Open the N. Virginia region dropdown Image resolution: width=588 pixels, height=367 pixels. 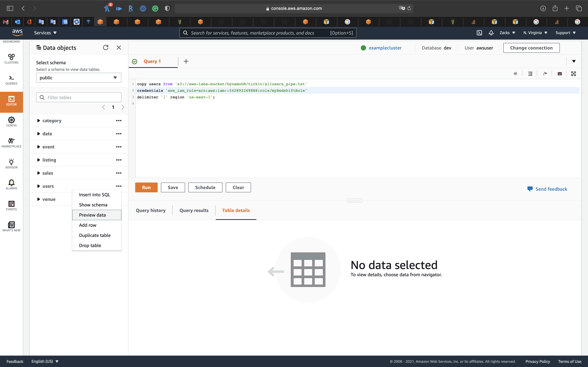pos(535,33)
